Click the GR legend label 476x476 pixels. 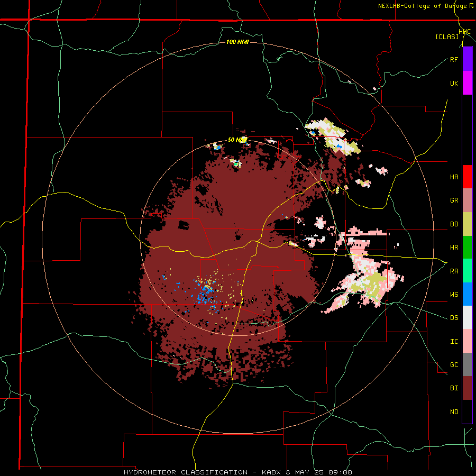(x=454, y=200)
